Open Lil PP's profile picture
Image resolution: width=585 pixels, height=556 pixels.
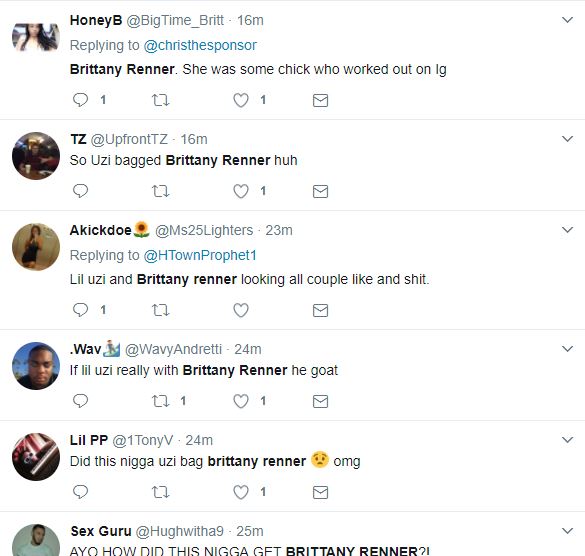36,457
